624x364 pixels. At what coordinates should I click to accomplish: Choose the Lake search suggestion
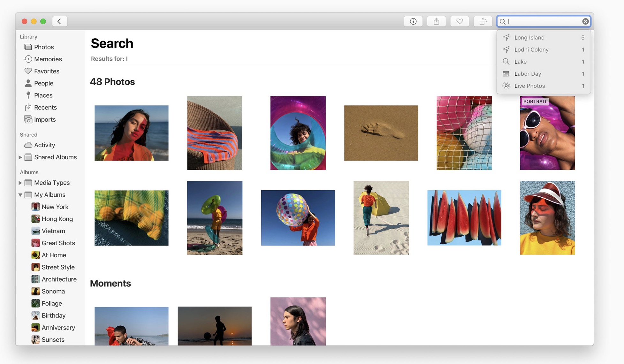(544, 62)
